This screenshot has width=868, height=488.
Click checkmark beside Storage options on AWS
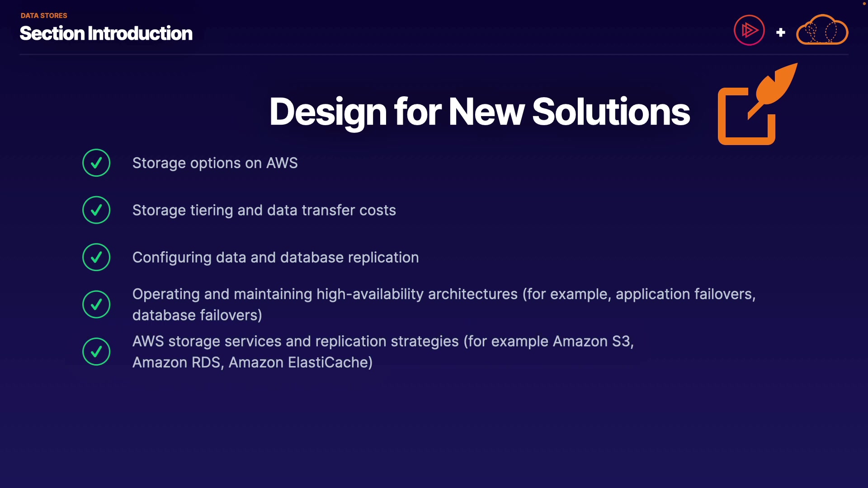[x=96, y=163]
